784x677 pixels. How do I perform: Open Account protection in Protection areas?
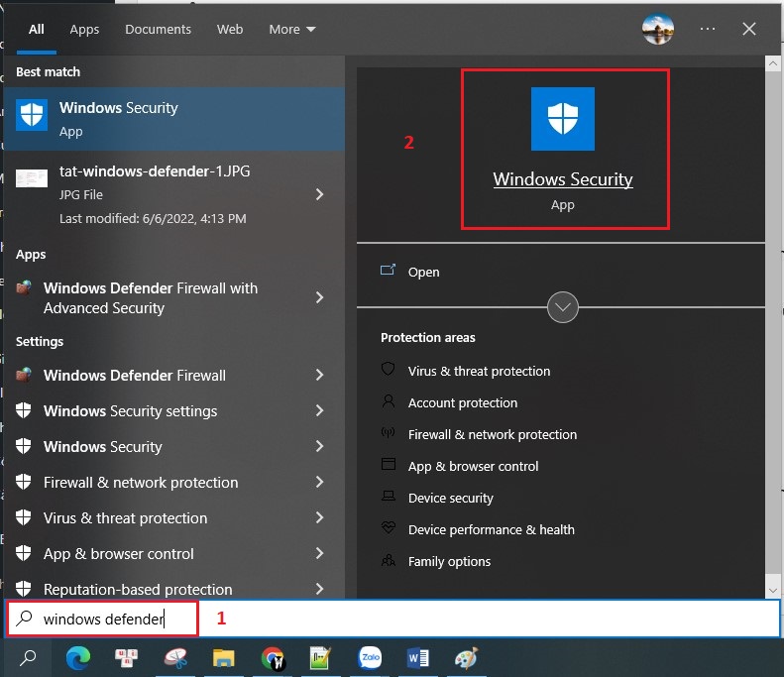click(463, 402)
